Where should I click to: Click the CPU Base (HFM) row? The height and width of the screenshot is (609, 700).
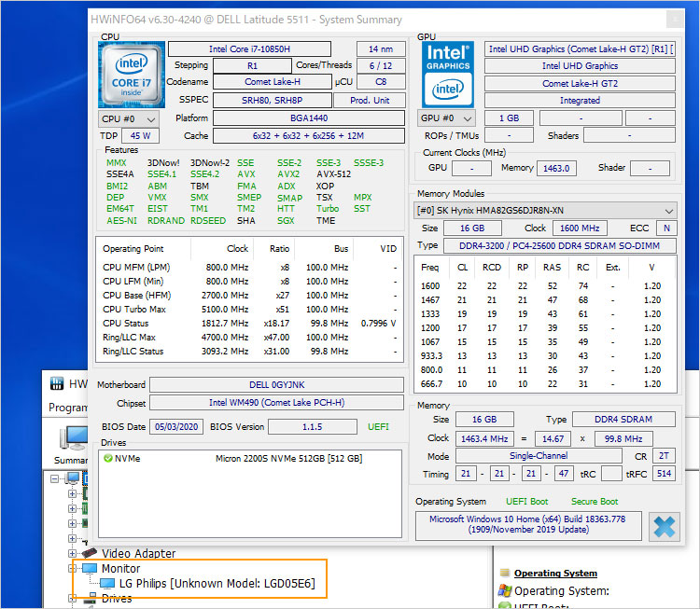tap(249, 296)
